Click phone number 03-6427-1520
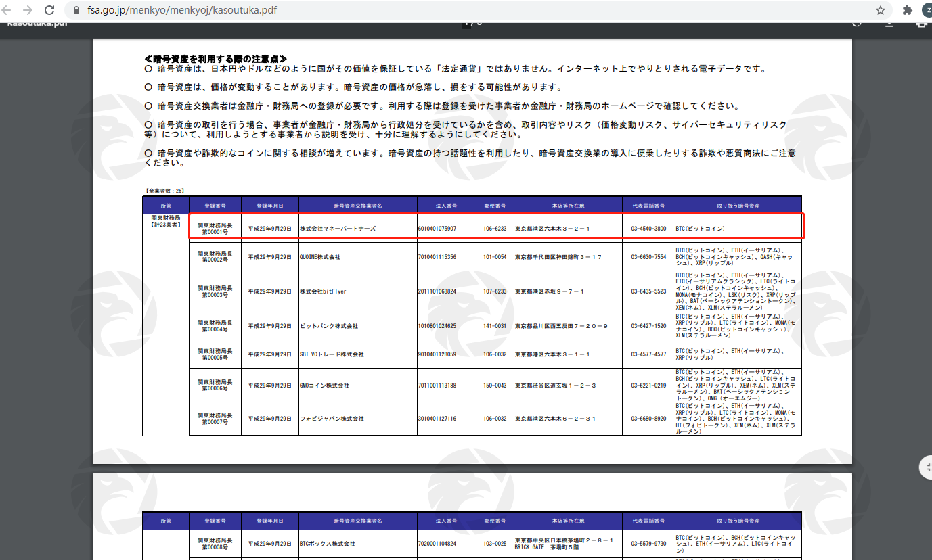 pyautogui.click(x=648, y=326)
